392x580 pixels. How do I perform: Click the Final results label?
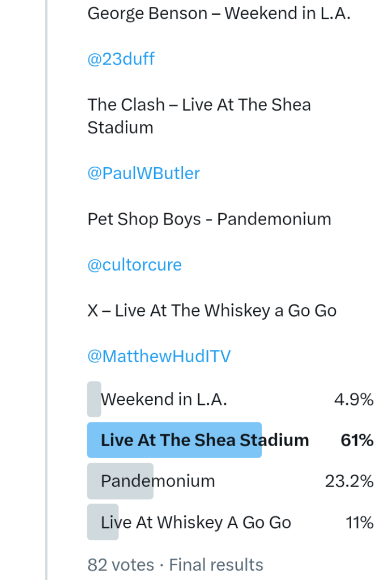click(x=216, y=565)
